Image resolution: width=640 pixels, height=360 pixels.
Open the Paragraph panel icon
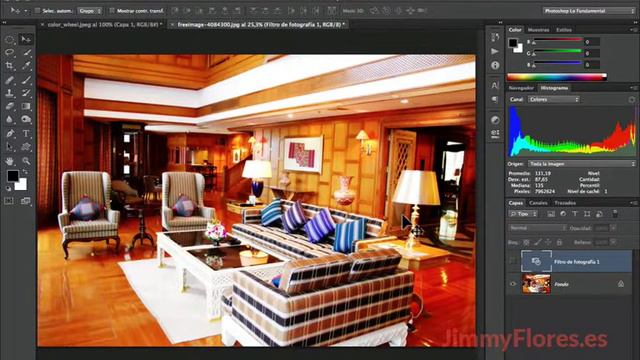(495, 99)
